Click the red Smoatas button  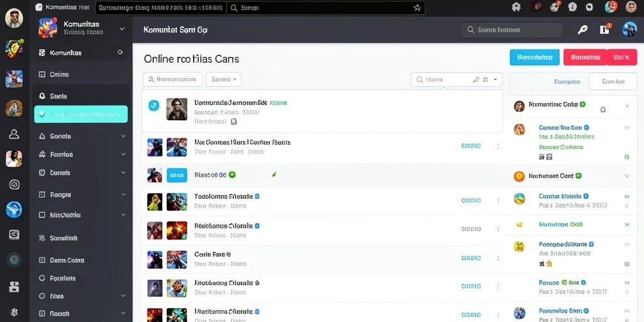pyautogui.click(x=585, y=57)
